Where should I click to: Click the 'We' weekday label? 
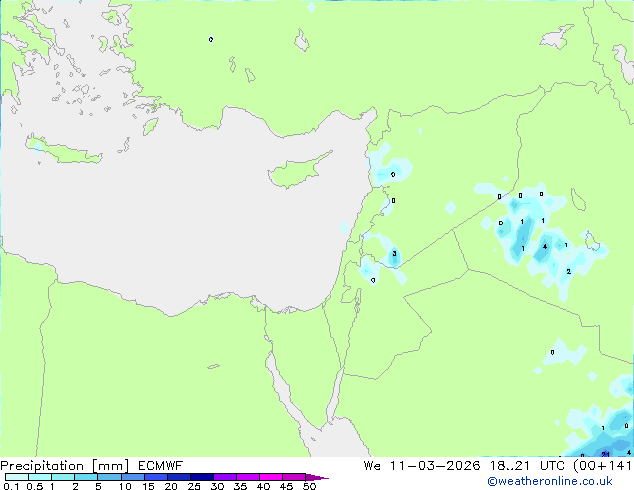[x=372, y=466]
